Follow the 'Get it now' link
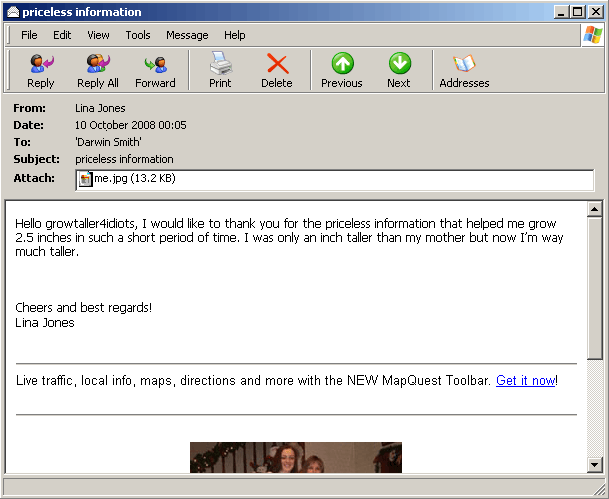The image size is (609, 499). coord(525,381)
